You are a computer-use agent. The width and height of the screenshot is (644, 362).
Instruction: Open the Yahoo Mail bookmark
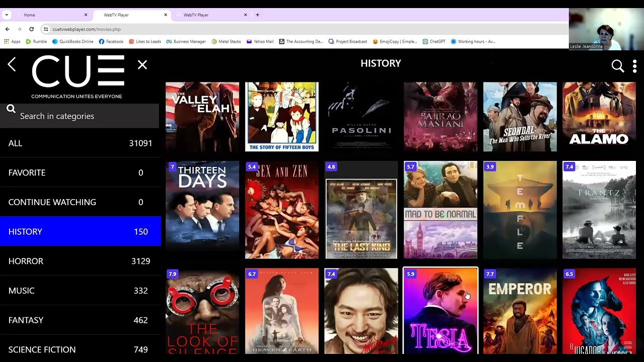[260, 41]
